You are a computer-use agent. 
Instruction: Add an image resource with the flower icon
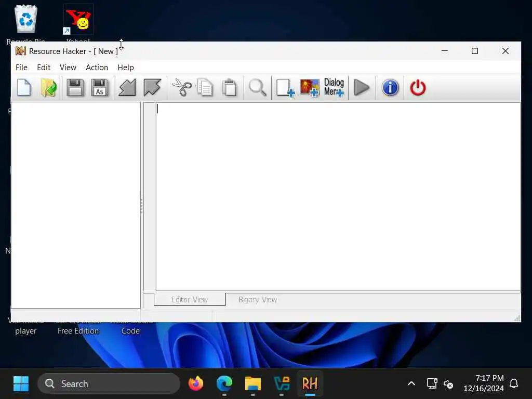tap(310, 87)
